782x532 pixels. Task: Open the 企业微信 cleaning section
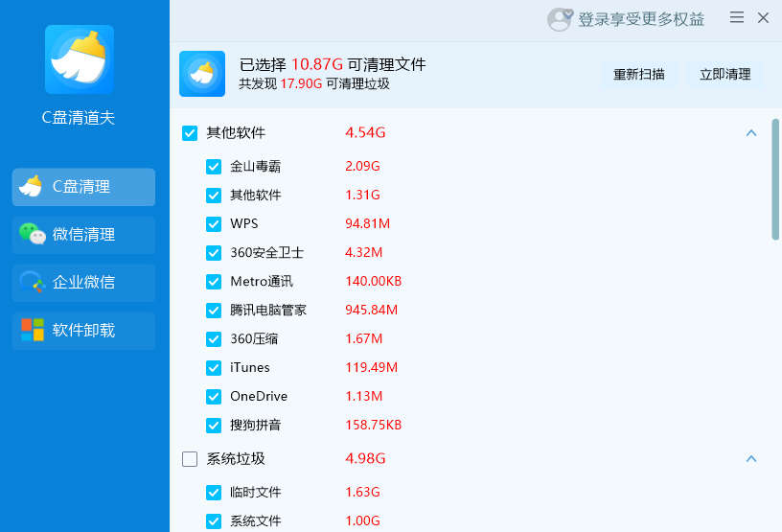coord(83,283)
